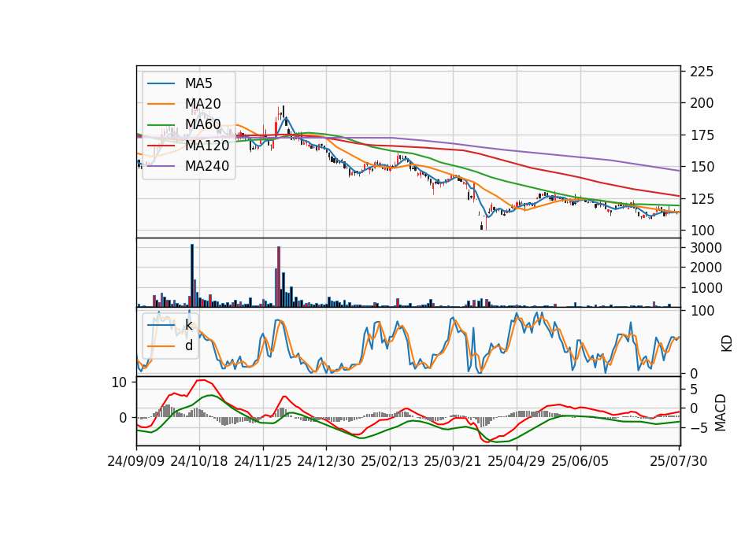756x543 pixels.
Task: Click the 24/11/25 date label
Action: pos(263,461)
